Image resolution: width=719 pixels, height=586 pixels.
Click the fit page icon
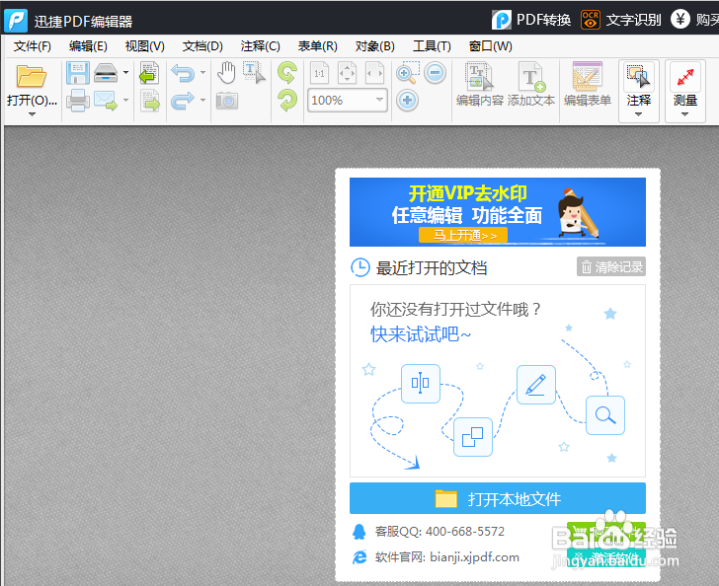point(347,73)
